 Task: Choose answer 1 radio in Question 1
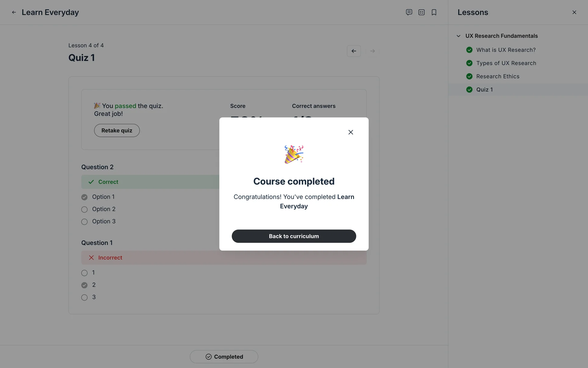(85, 273)
